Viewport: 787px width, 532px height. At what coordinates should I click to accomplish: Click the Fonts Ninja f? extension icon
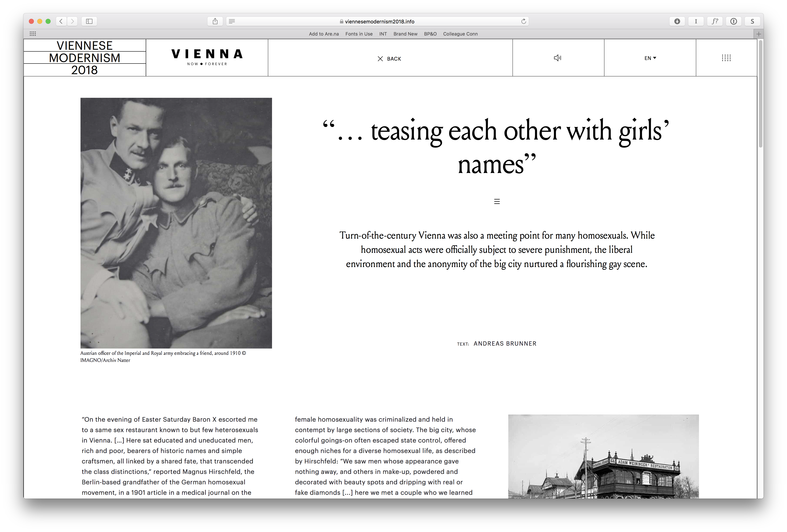[714, 21]
